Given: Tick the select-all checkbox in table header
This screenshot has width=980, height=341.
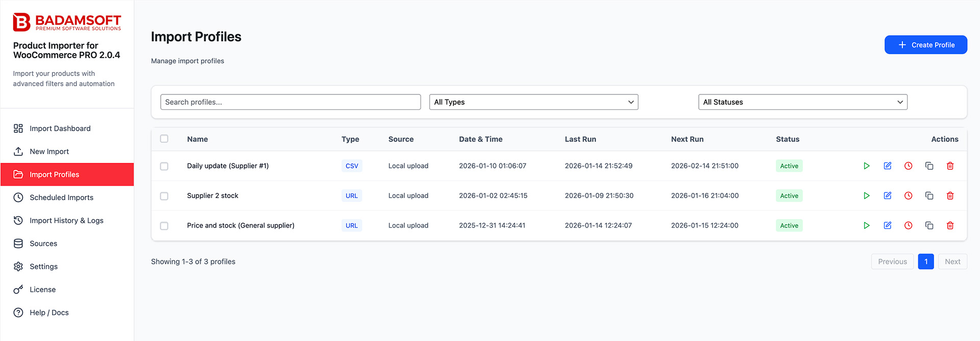Looking at the screenshot, I should [x=164, y=139].
